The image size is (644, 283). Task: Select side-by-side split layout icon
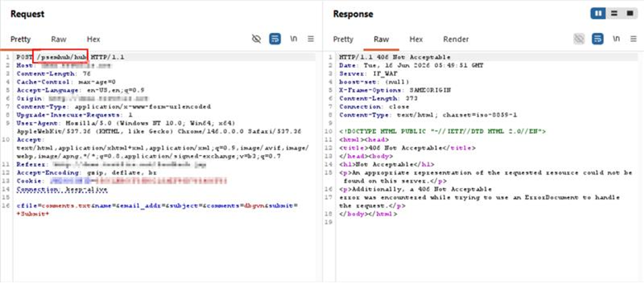coord(599,14)
